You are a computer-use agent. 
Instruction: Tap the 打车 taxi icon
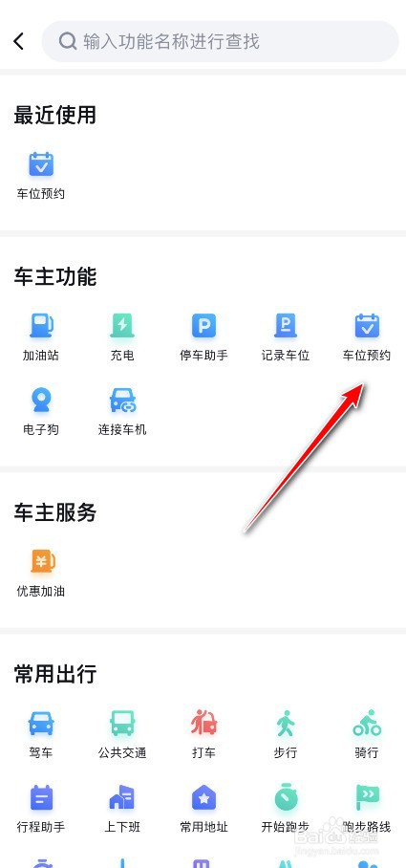(203, 734)
